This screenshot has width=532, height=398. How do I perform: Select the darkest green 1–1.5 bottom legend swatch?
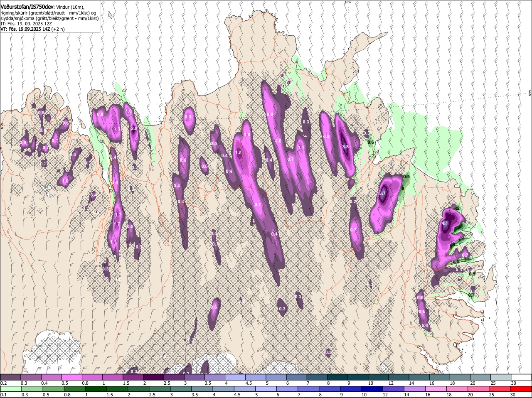coord(96,389)
